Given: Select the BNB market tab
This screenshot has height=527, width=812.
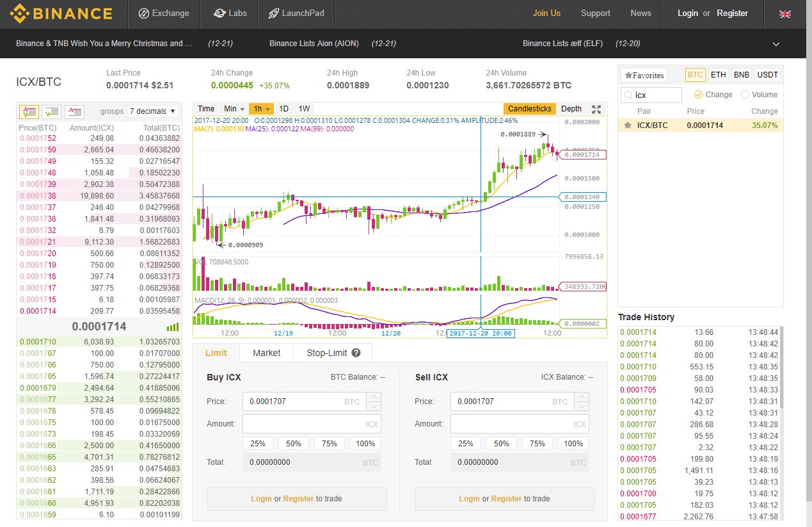Looking at the screenshot, I should pyautogui.click(x=742, y=75).
